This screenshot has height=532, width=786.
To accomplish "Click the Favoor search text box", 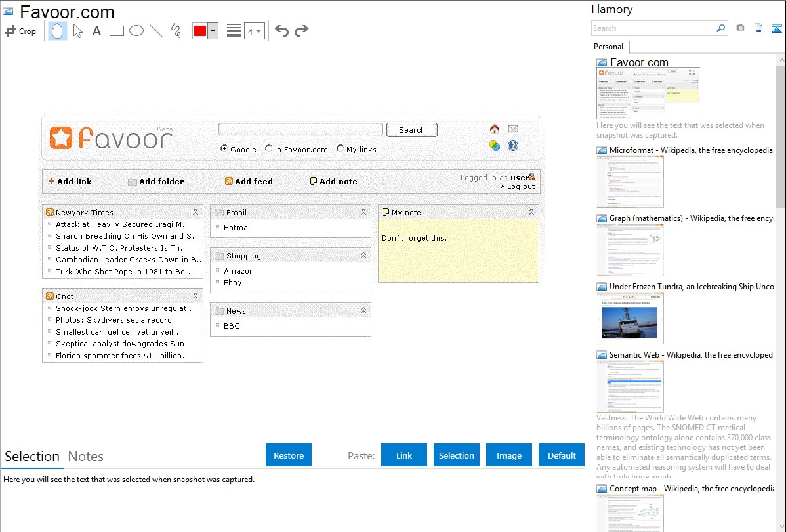I will coord(300,129).
